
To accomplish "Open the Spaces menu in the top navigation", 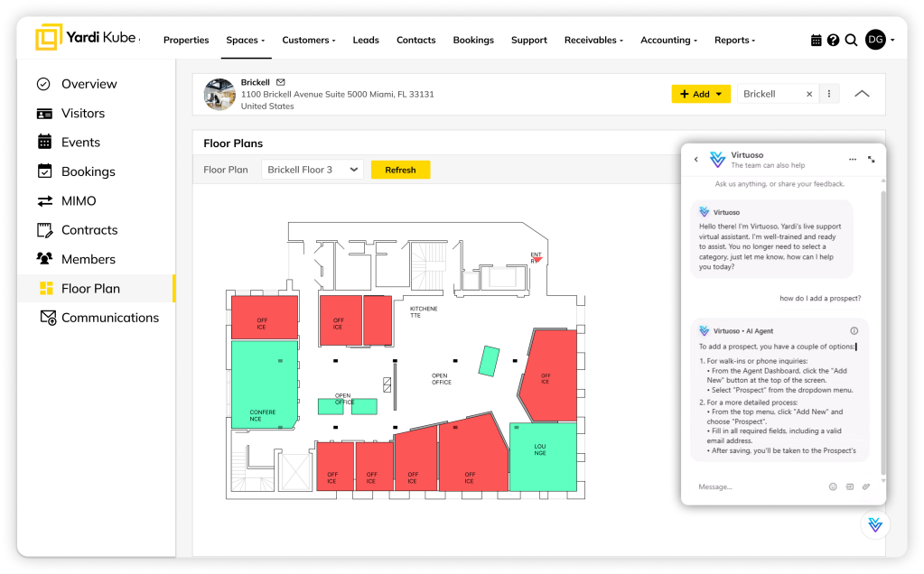I will pyautogui.click(x=245, y=40).
